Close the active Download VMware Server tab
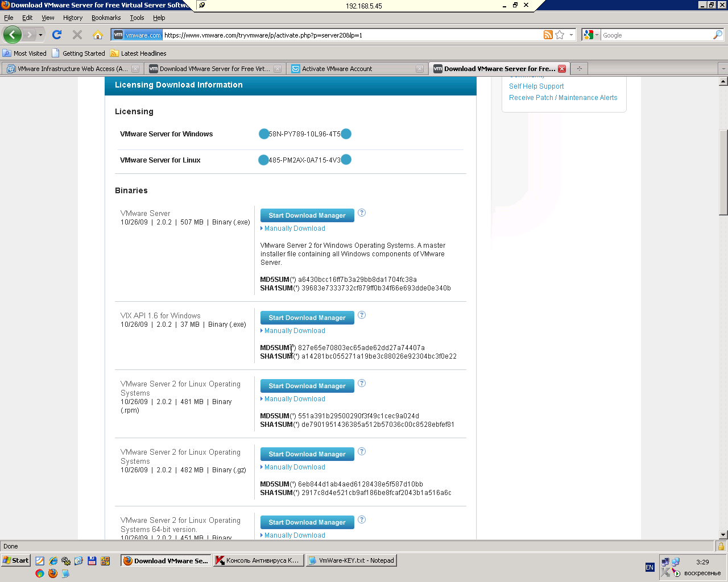The height and width of the screenshot is (582, 728). click(x=562, y=69)
